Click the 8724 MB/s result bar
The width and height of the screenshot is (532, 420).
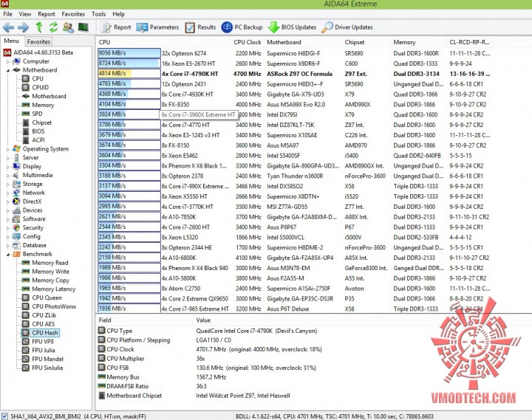129,63
